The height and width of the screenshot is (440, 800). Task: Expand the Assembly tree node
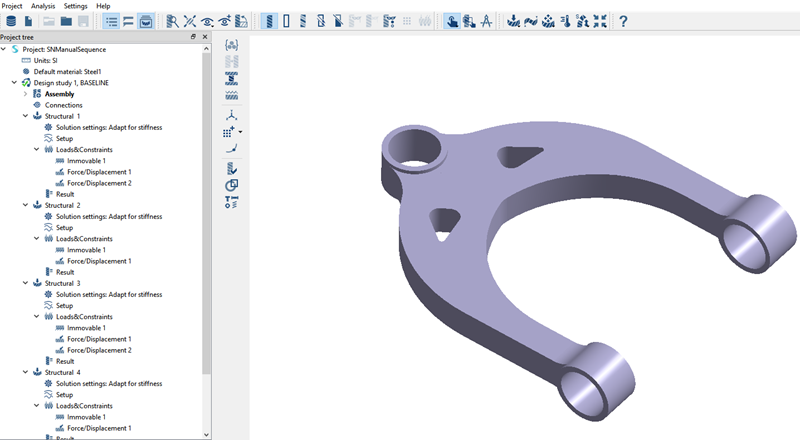(x=25, y=94)
